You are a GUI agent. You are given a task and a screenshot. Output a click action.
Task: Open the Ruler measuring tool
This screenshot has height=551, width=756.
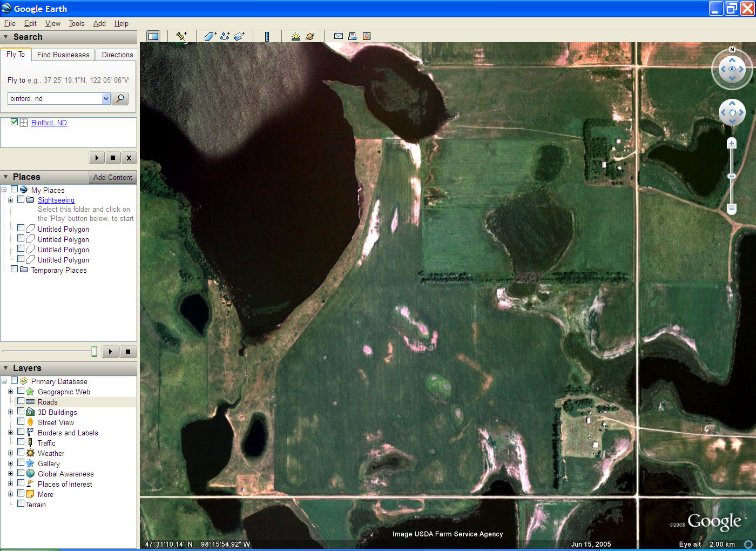[267, 36]
